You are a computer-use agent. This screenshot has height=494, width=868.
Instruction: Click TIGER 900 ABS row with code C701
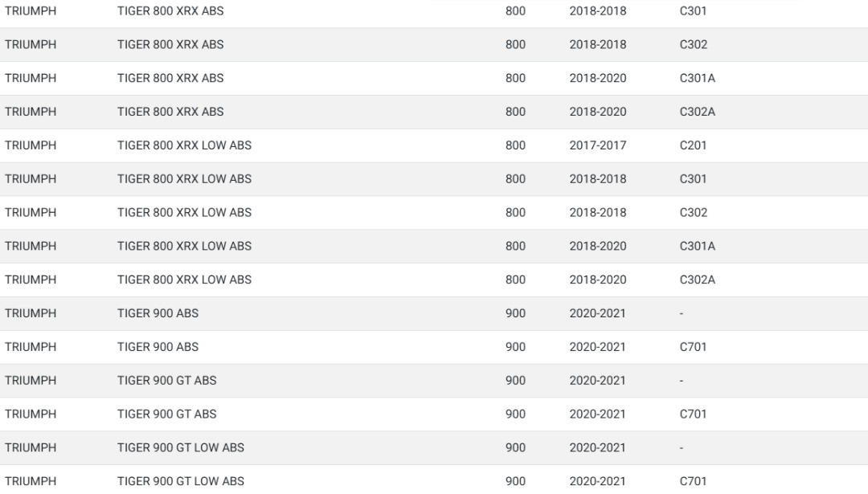tap(434, 347)
